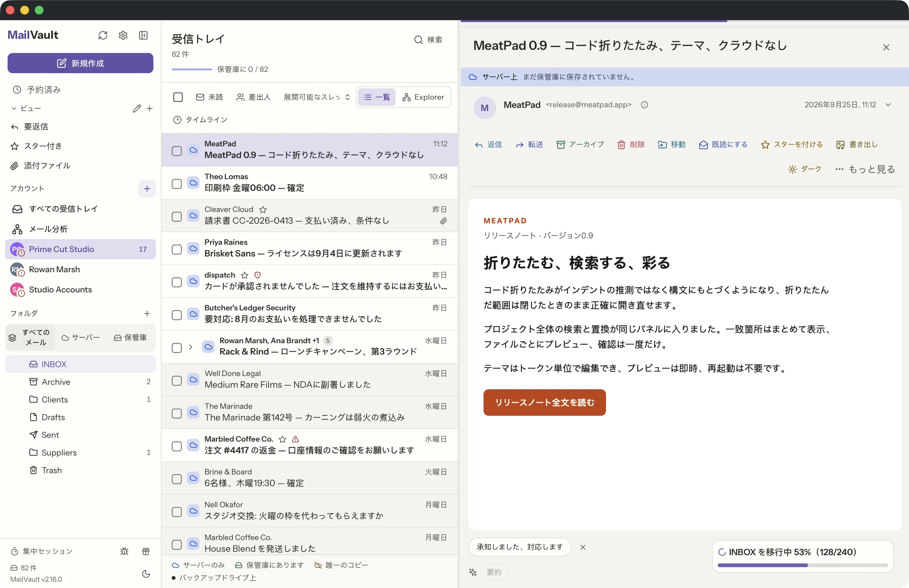This screenshot has width=909, height=588.
Task: Click 返信 reply button
Action: (x=488, y=145)
